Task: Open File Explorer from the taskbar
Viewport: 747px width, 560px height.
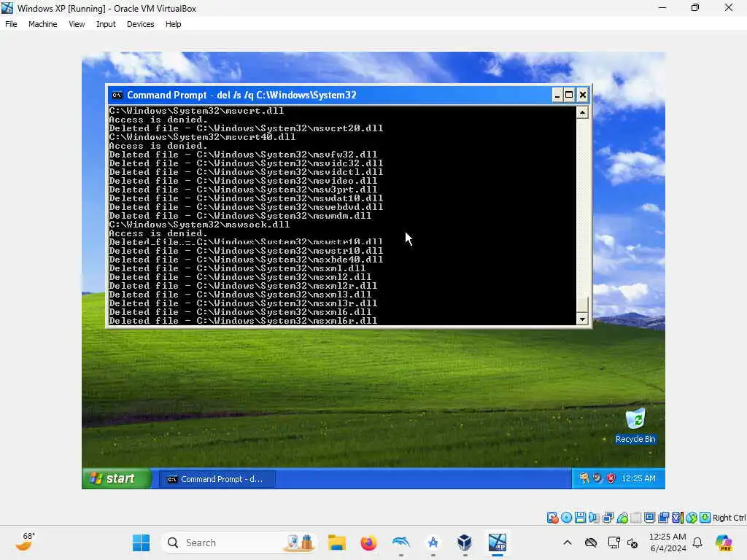Action: coord(337,542)
